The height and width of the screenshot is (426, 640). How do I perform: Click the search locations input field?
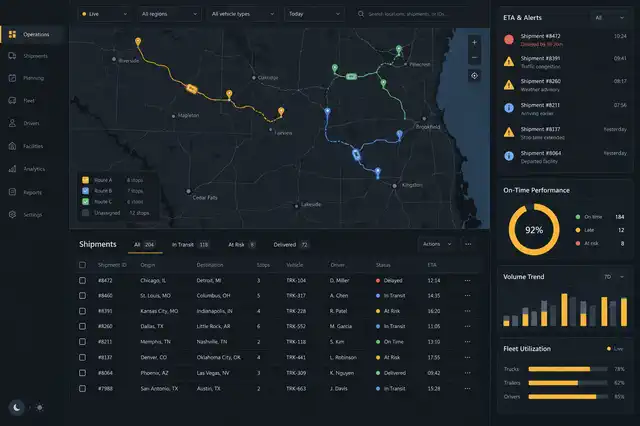411,14
